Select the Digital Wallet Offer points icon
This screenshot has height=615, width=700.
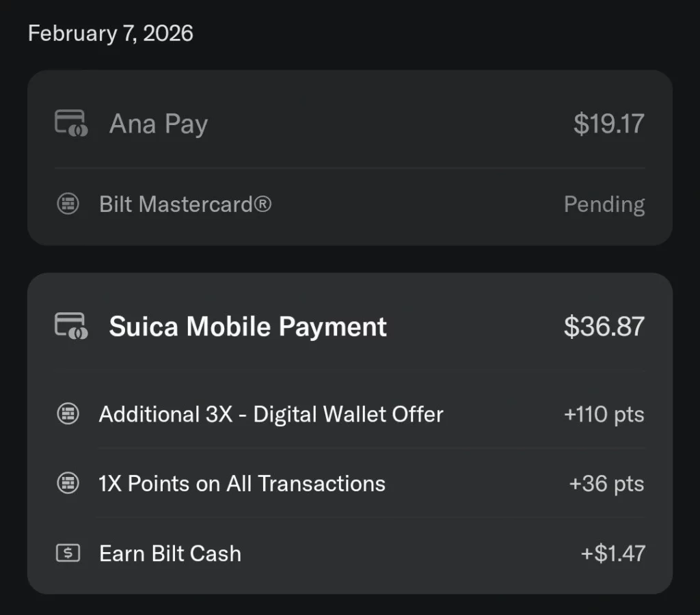click(x=68, y=414)
